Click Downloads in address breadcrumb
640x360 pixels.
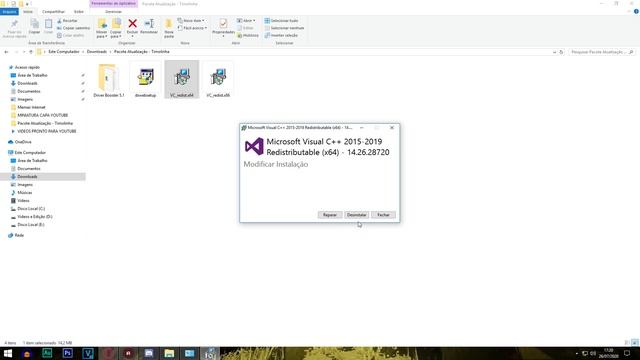(x=97, y=52)
